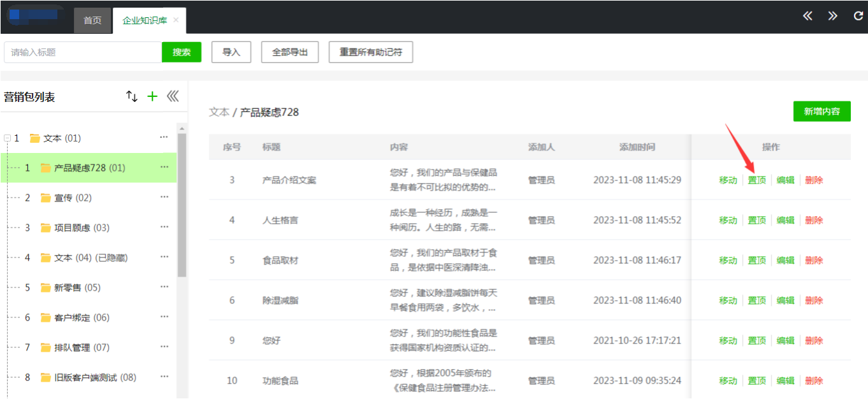Click the sort arrows icon in 营销包列表

click(x=132, y=96)
